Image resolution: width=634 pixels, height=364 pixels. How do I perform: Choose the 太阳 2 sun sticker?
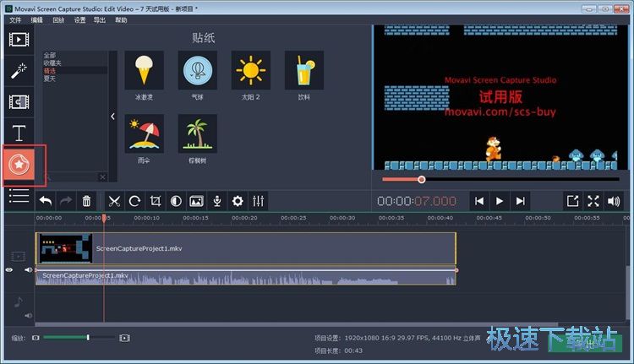pos(251,70)
